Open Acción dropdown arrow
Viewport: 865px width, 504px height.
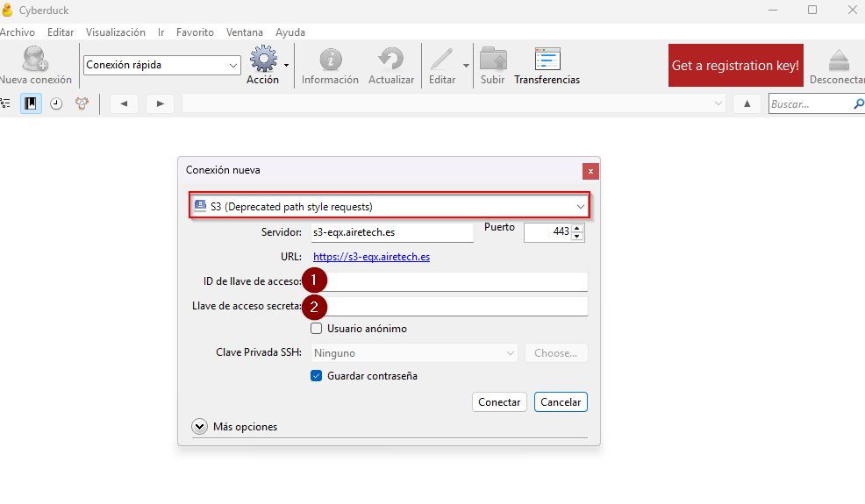click(286, 66)
